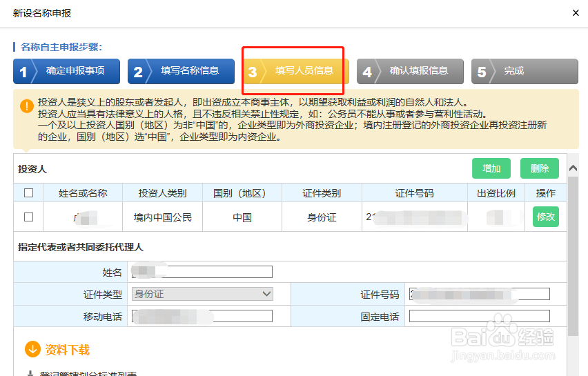Click the 资料下载 heading
This screenshot has width=588, height=376.
coord(67,350)
